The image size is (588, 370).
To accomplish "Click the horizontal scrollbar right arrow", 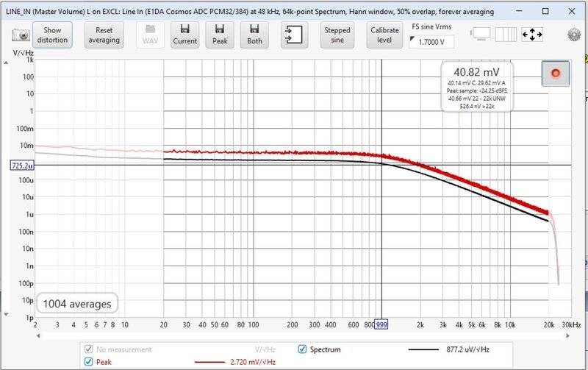I will click(x=567, y=336).
